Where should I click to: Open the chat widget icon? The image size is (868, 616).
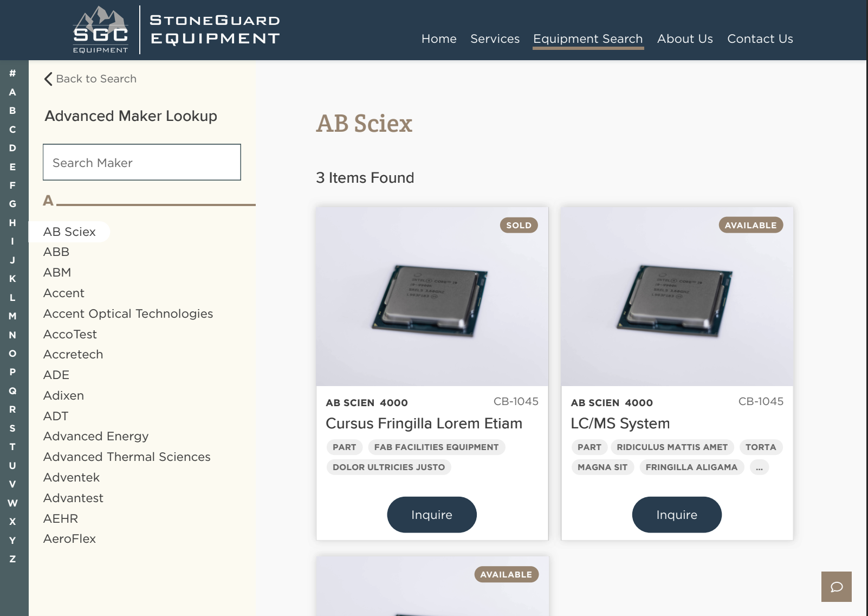[x=836, y=587]
